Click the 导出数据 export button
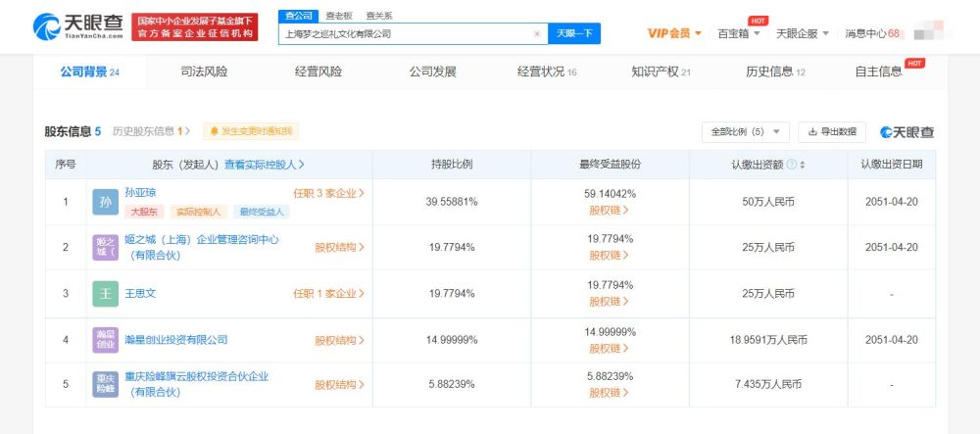Screen dimensions: 980x434 [x=832, y=131]
